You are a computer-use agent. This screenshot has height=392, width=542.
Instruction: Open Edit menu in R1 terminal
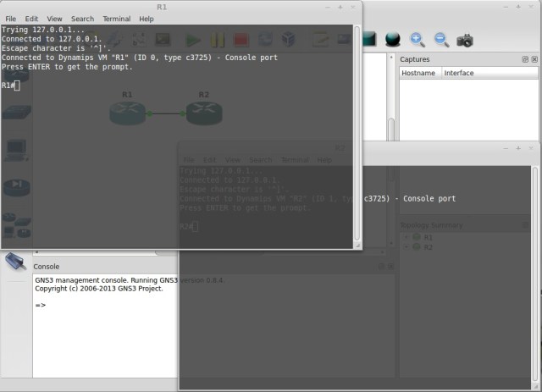31,18
